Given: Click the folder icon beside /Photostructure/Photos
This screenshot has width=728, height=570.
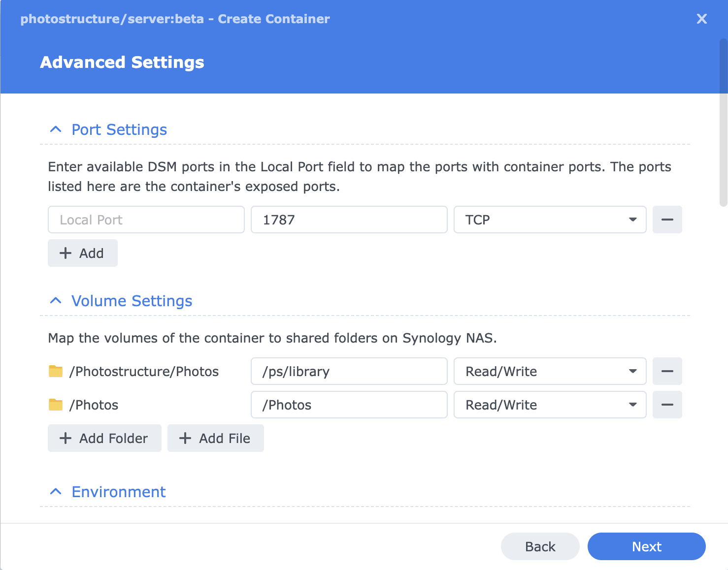Looking at the screenshot, I should click(x=56, y=372).
